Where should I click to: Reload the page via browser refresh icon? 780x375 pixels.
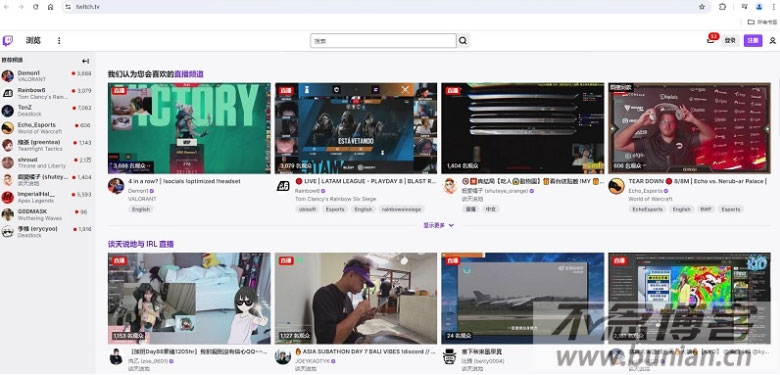pyautogui.click(x=36, y=7)
